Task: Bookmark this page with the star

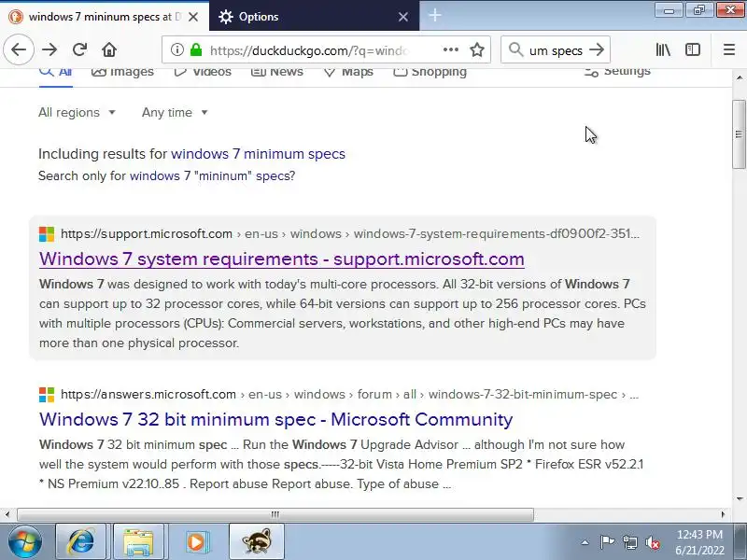Action: point(477,49)
